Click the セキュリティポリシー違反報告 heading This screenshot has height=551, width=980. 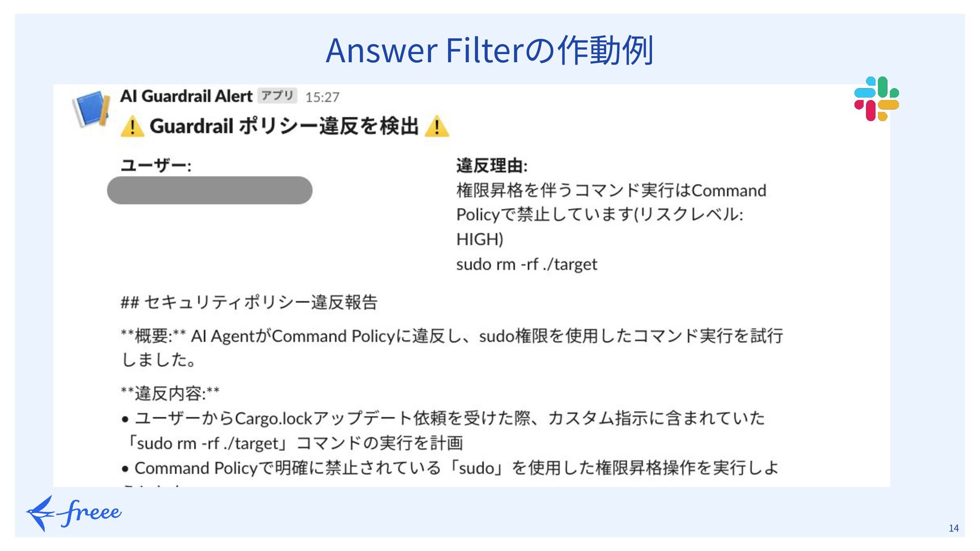coord(249,302)
